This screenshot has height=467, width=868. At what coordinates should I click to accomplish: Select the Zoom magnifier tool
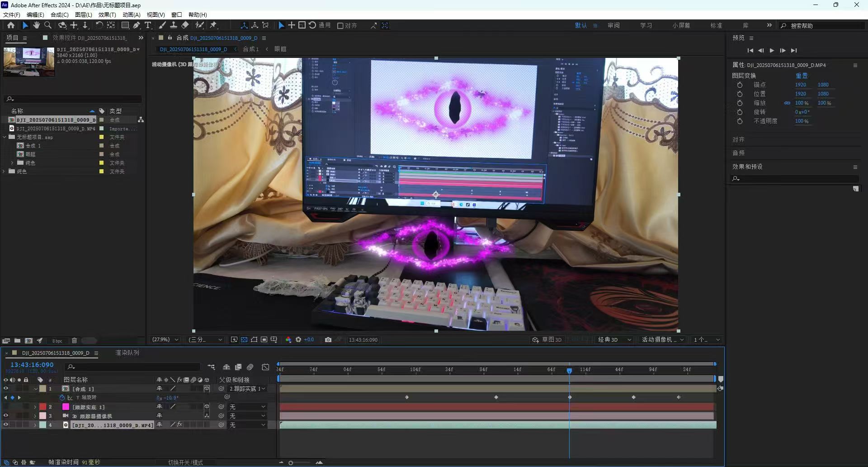point(47,25)
